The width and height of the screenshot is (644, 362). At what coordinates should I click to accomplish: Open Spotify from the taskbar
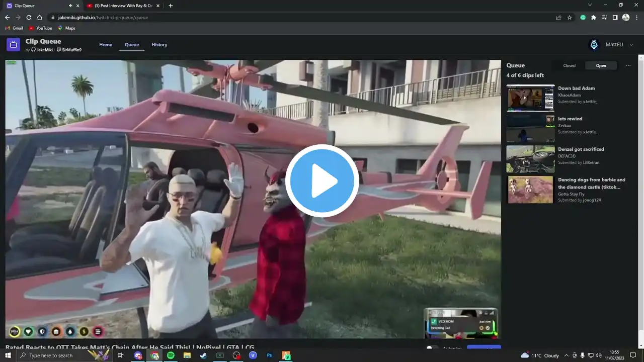click(x=171, y=355)
